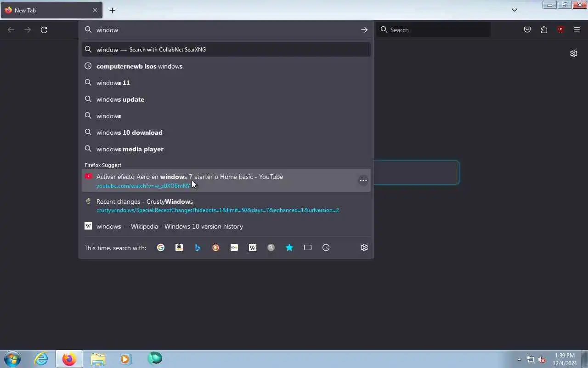
Task: Launch Internet Explorer from the taskbar
Action: tap(41, 359)
